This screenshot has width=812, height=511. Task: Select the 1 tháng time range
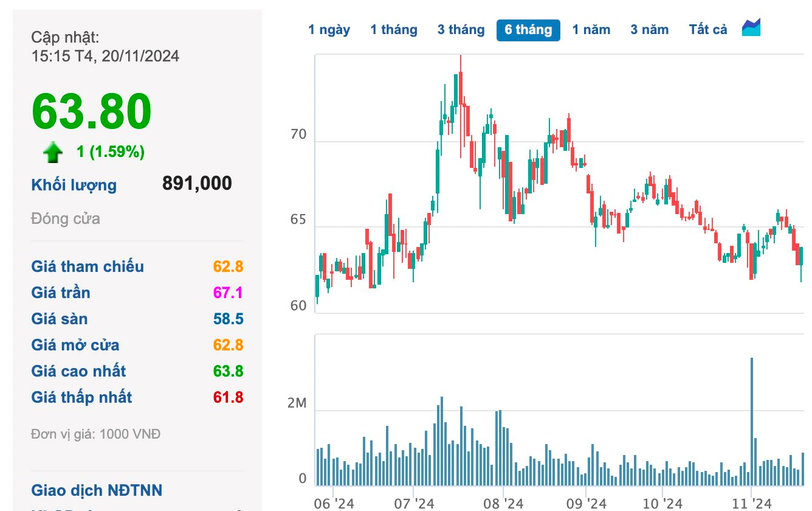394,30
